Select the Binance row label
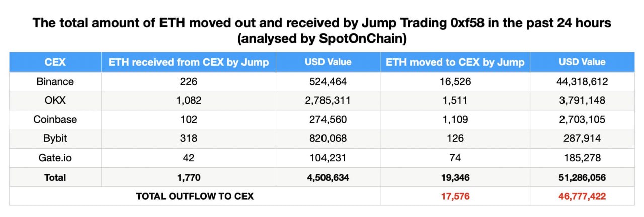 coord(55,81)
